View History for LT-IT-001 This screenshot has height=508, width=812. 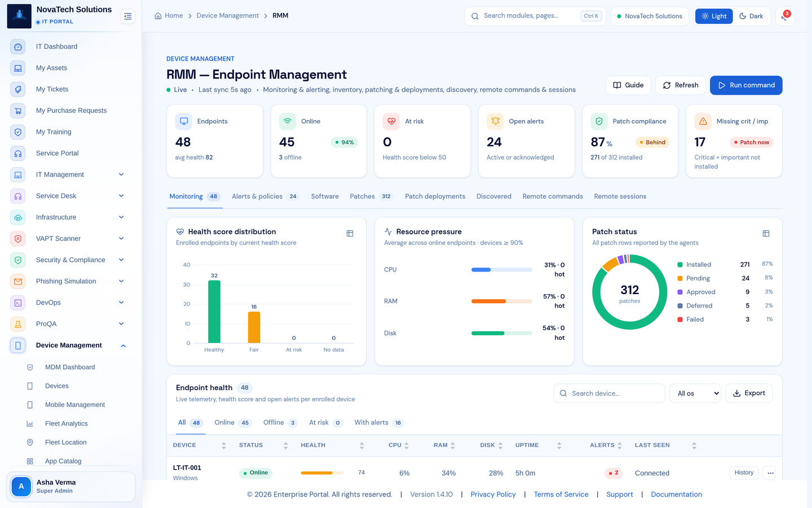pyautogui.click(x=744, y=473)
